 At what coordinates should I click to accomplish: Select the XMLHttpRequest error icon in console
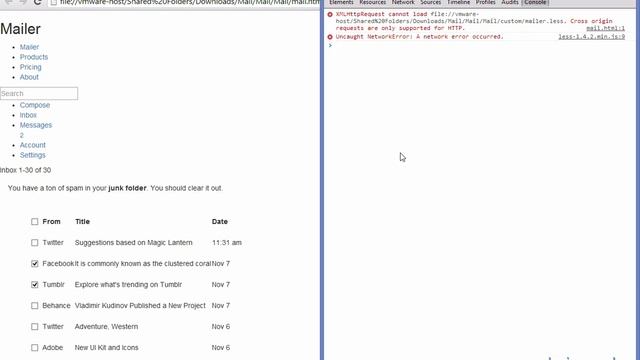(330, 14)
